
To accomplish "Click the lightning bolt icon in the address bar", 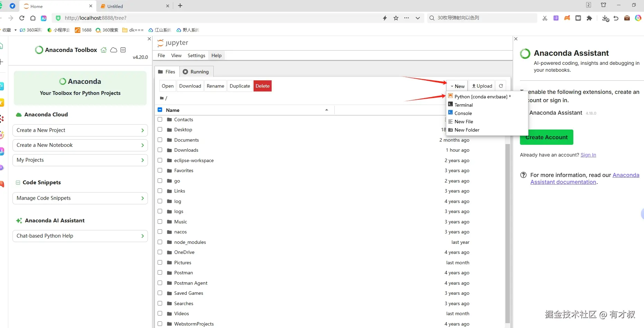I will coord(385,18).
